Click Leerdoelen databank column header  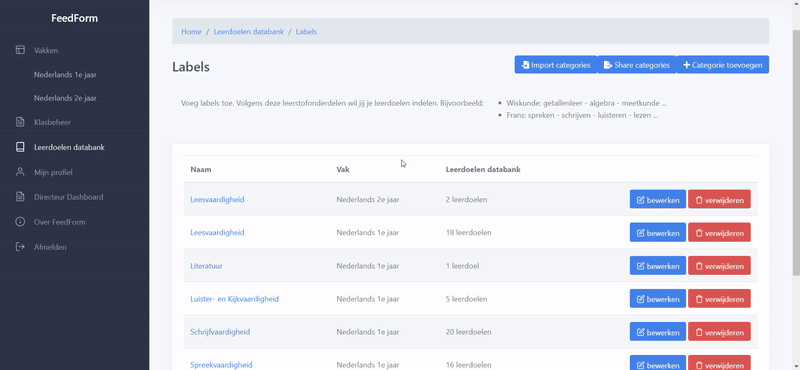pos(483,169)
